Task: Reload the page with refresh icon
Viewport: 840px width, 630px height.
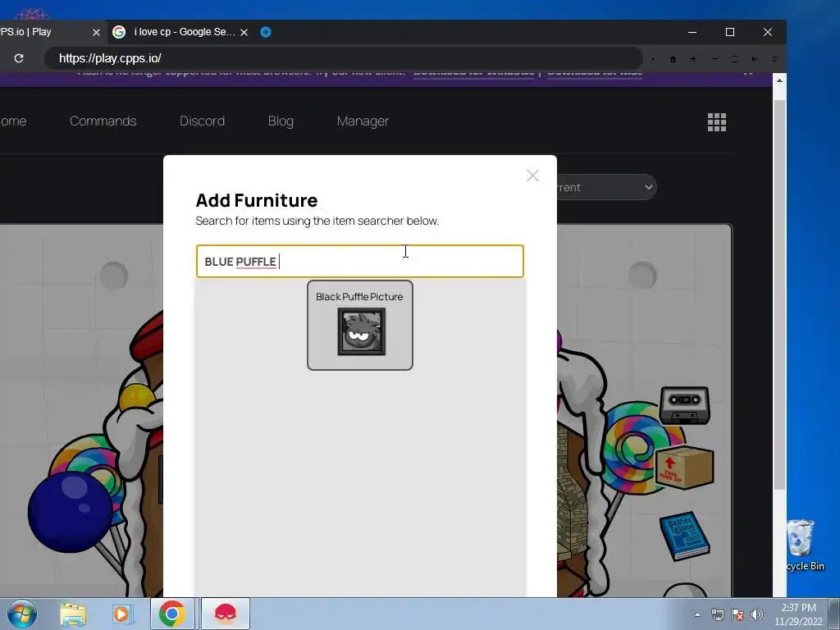Action: click(19, 58)
